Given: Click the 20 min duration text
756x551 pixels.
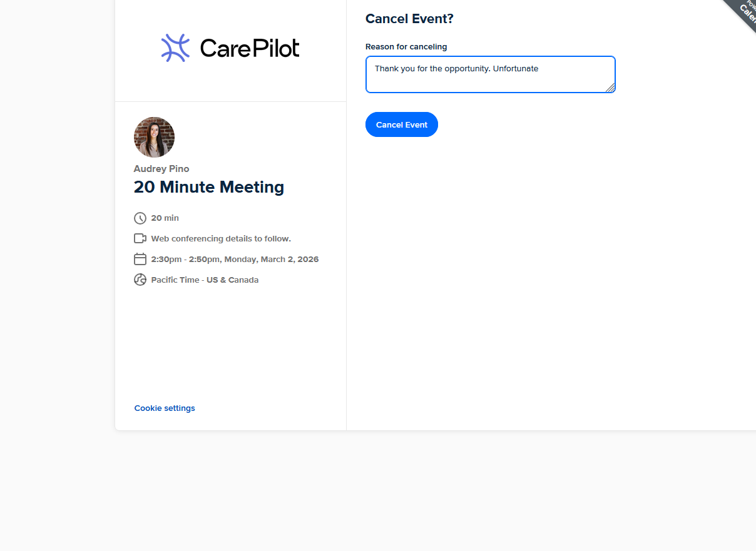Looking at the screenshot, I should point(165,218).
